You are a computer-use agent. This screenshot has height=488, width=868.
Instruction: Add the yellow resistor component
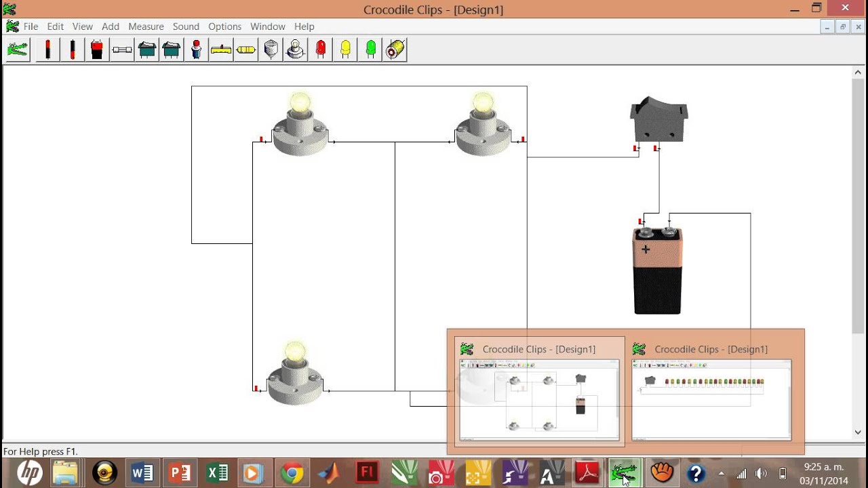click(246, 49)
